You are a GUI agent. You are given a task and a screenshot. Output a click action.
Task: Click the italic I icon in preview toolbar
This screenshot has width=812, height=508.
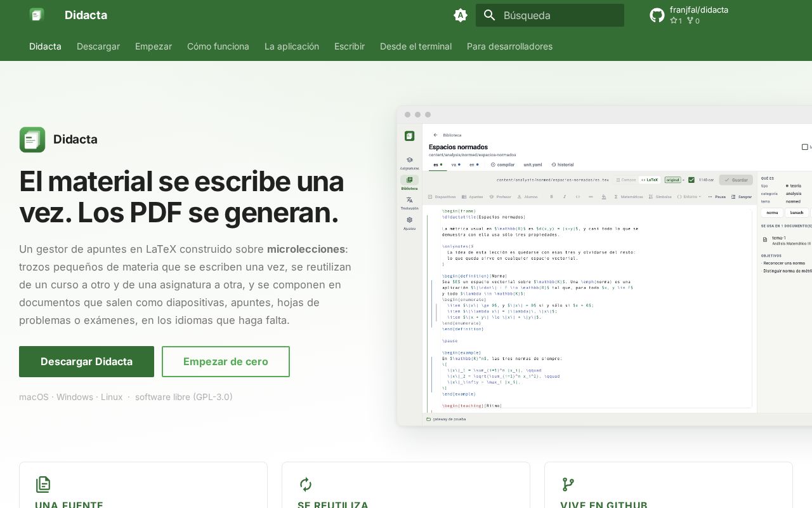pos(565,197)
